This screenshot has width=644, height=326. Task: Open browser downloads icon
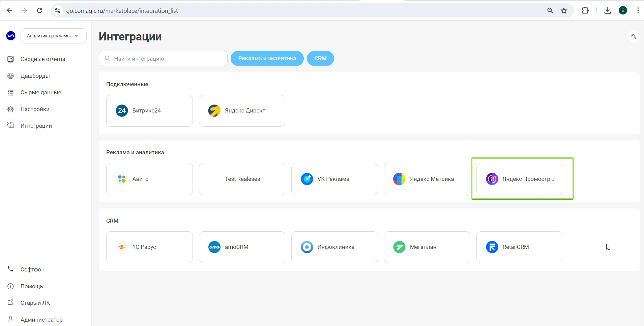608,10
